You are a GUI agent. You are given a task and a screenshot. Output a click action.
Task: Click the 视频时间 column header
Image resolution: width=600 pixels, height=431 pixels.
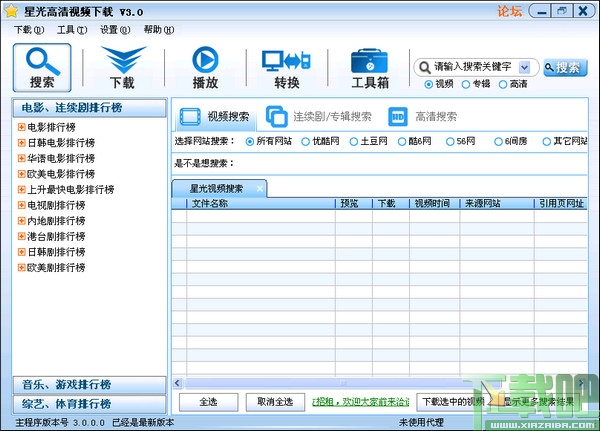click(435, 204)
